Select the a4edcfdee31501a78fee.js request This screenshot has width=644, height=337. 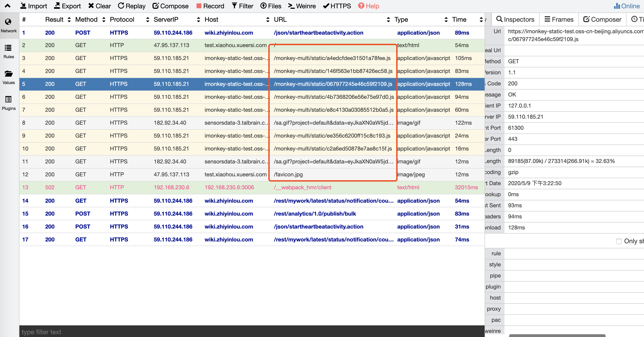tap(252, 58)
